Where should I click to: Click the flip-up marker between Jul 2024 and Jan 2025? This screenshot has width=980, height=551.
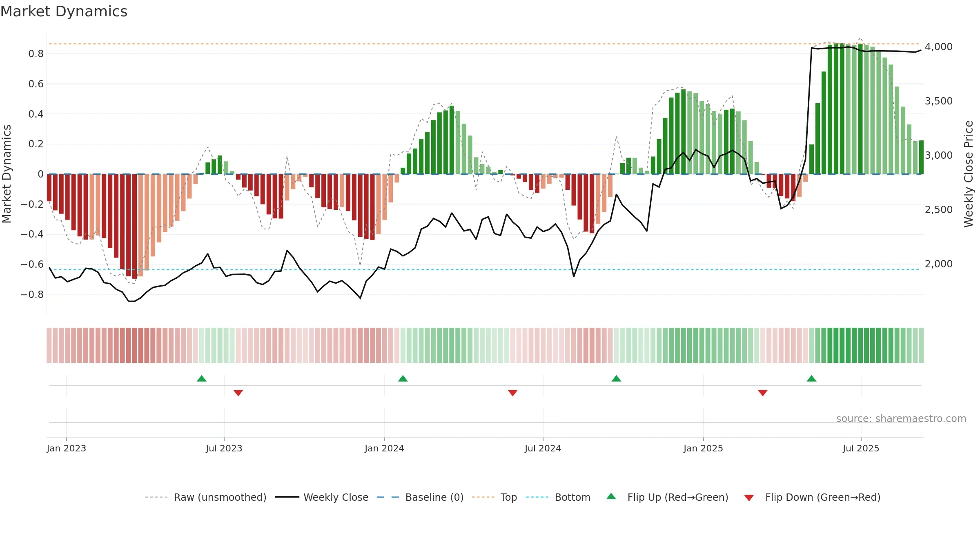617,378
